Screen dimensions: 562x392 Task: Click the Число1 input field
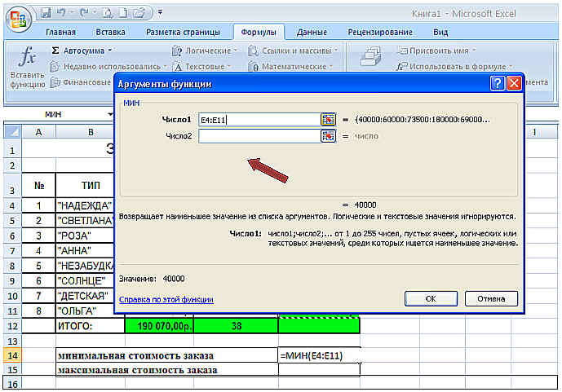[259, 120]
